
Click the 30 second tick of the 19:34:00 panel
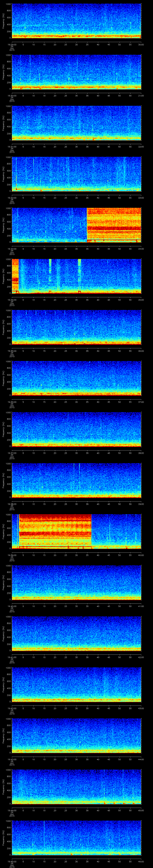click(x=76, y=300)
